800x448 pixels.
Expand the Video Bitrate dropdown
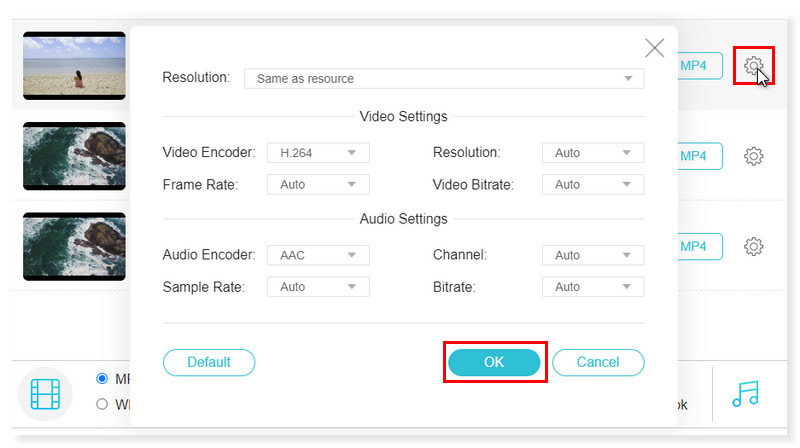[593, 185]
